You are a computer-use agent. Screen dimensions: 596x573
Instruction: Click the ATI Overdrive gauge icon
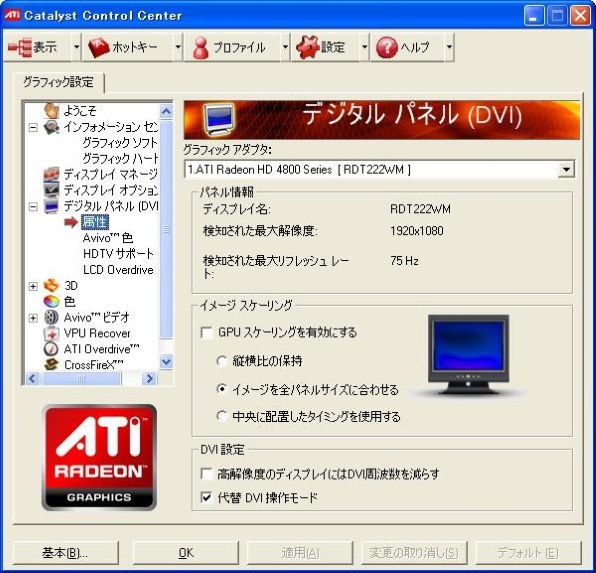[x=51, y=349]
